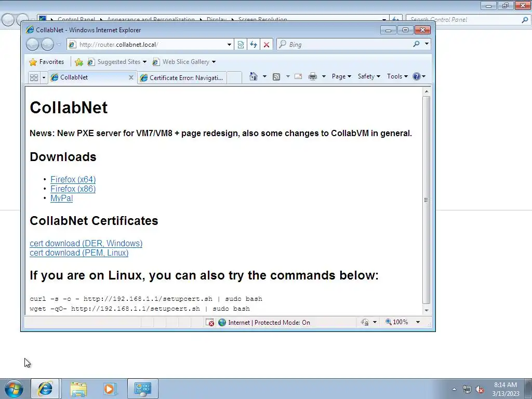The image size is (532, 399).
Task: Click the curl setupcert.sh command line
Action: coord(146,299)
